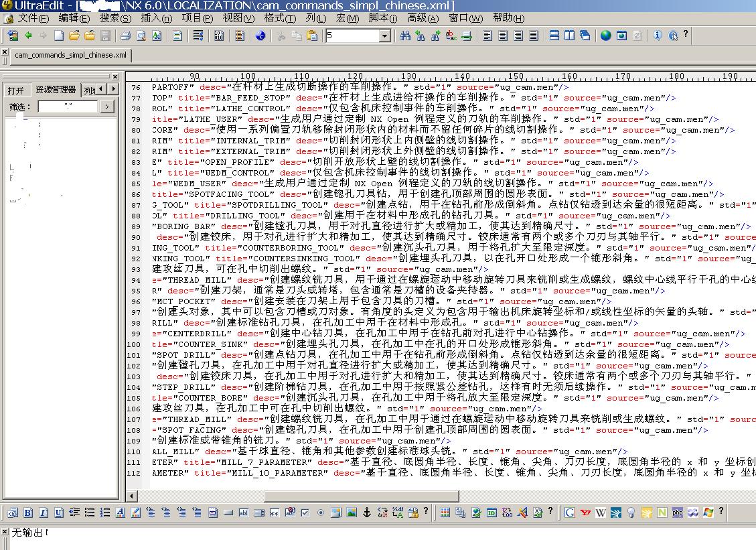The width and height of the screenshot is (756, 550).
Task: Click the HTML Italic (I) icon
Action: tap(44, 512)
